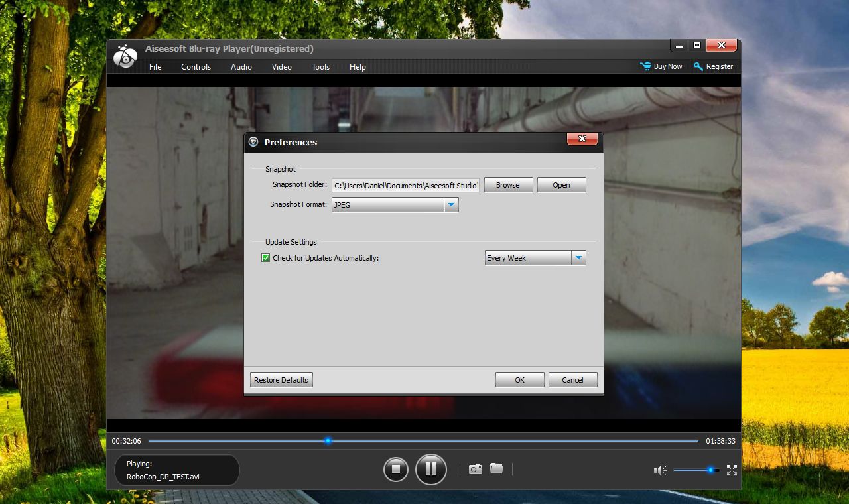Open the Tools menu

[321, 67]
